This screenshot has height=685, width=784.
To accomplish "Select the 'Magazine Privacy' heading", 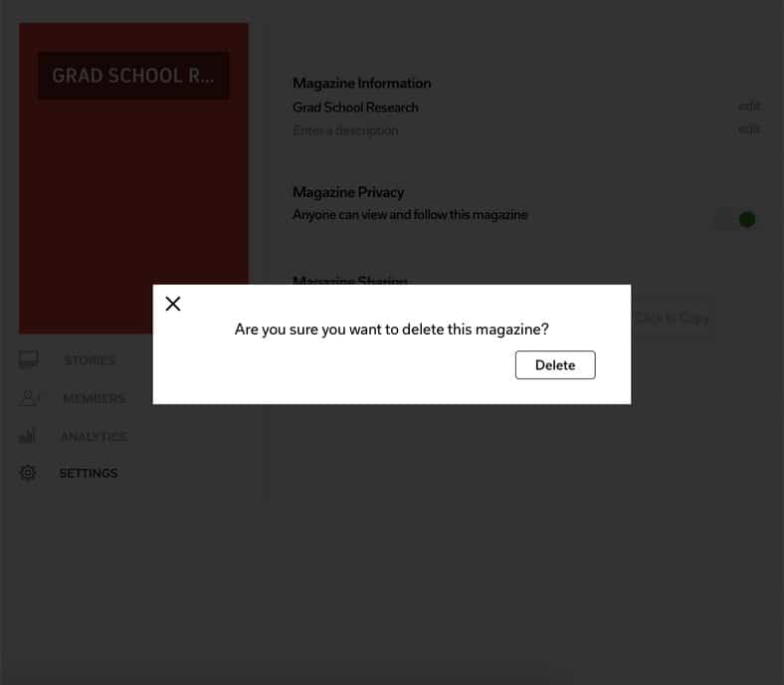I will [x=348, y=192].
